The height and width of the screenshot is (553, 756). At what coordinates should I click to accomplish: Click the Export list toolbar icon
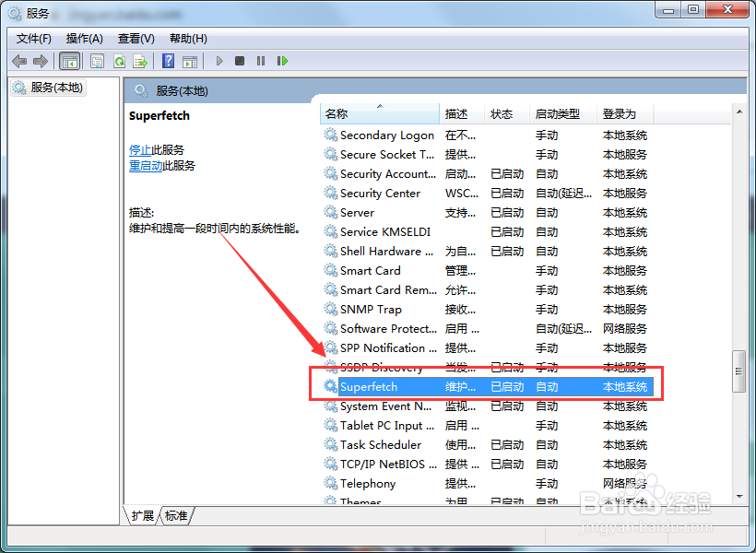140,61
